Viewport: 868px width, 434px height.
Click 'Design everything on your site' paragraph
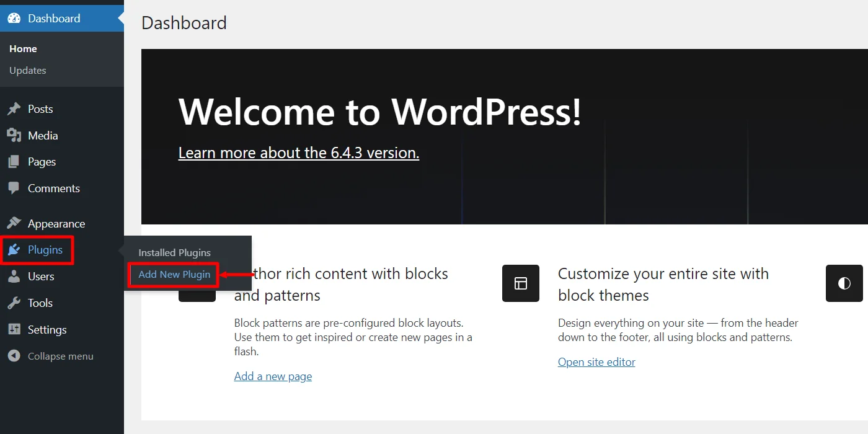(x=678, y=330)
